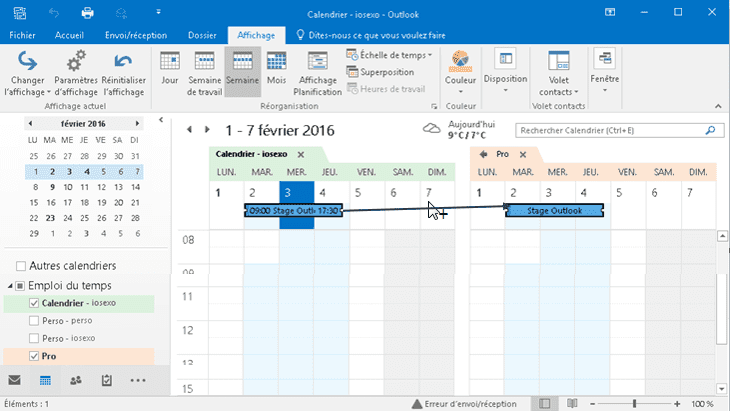This screenshot has height=412, width=732.
Task: Open the Couleur menu
Action: click(460, 72)
